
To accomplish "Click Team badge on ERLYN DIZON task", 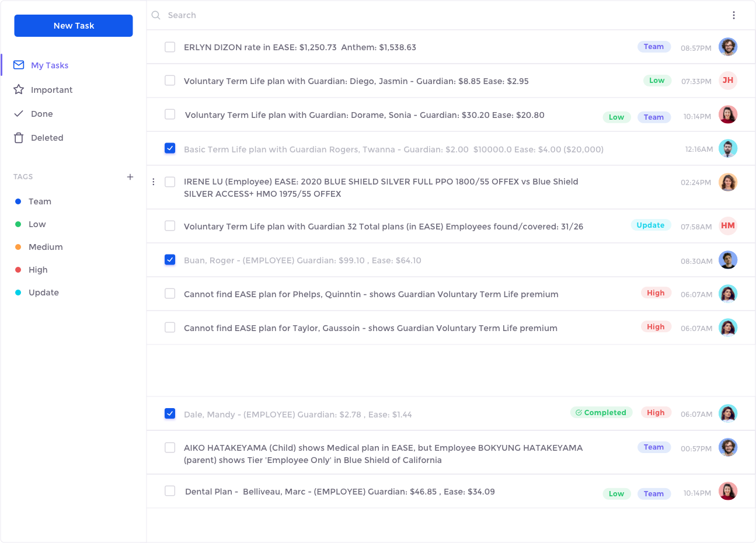I will click(654, 47).
